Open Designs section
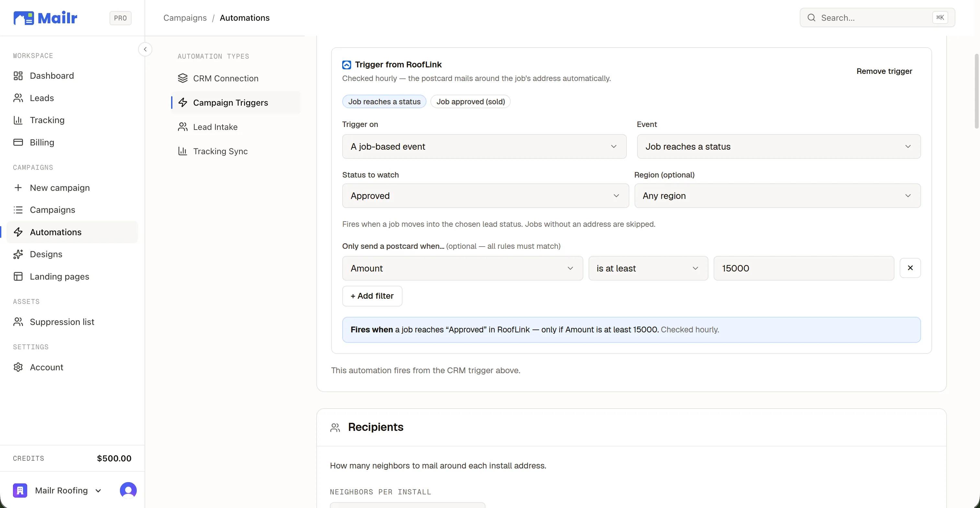 (72, 254)
